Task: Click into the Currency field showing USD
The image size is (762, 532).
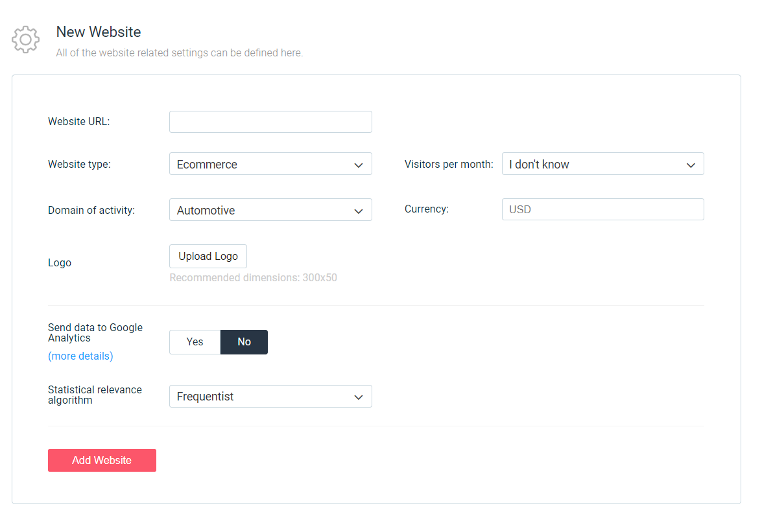Action: pyautogui.click(x=602, y=209)
